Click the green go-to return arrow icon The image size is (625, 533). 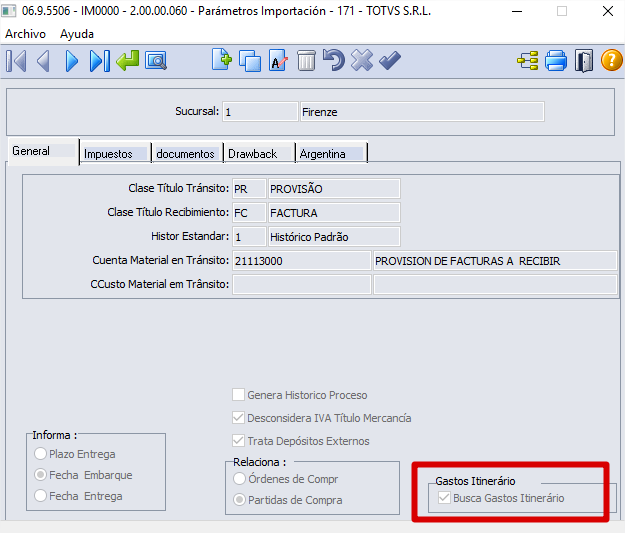128,61
